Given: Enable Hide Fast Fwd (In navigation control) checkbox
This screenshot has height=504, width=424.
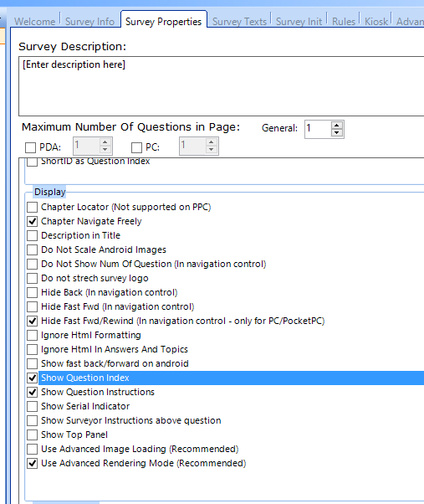Looking at the screenshot, I should coord(32,306).
